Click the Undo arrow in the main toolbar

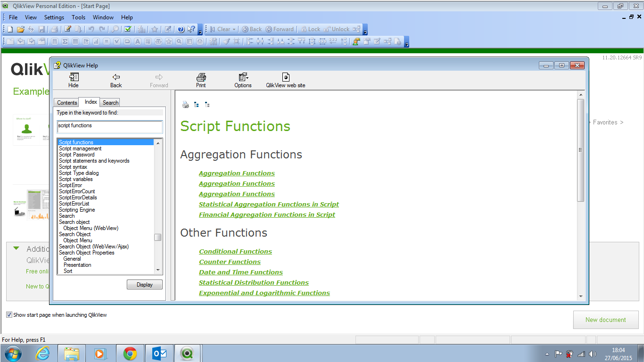(x=91, y=29)
